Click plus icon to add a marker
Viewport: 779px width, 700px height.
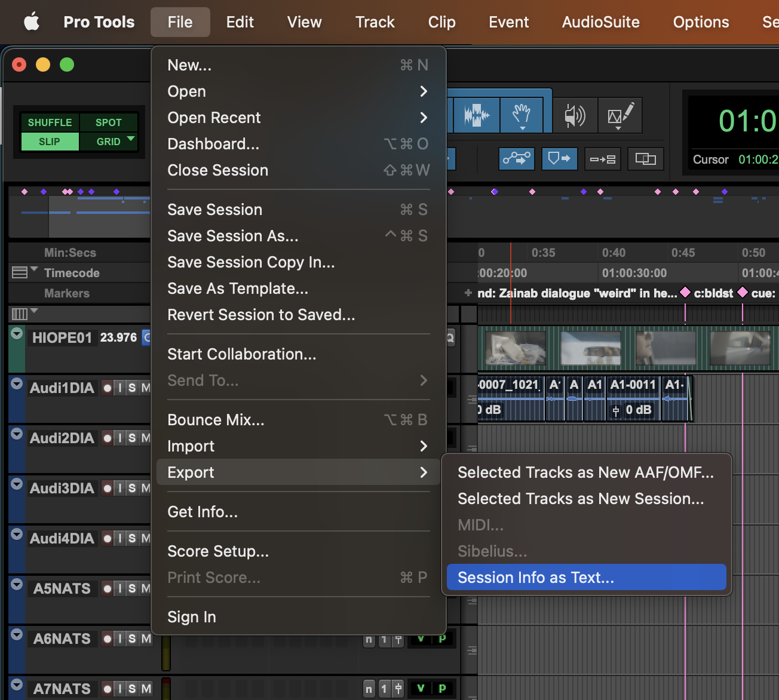point(468,293)
